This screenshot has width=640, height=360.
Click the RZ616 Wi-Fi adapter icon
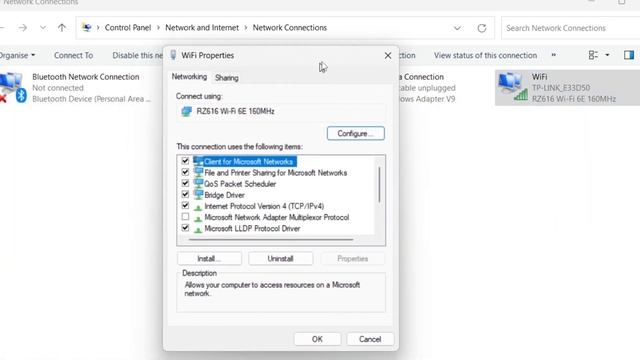(x=187, y=111)
